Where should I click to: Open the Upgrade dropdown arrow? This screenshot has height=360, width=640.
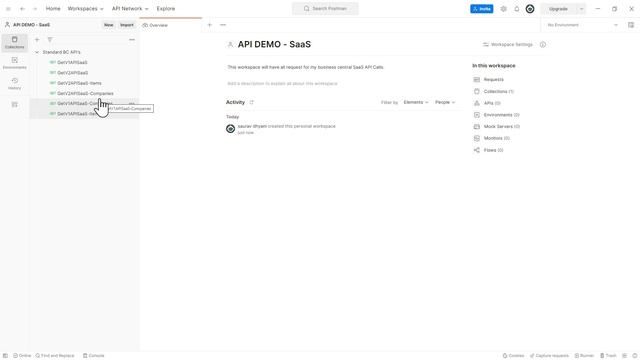[x=581, y=9]
